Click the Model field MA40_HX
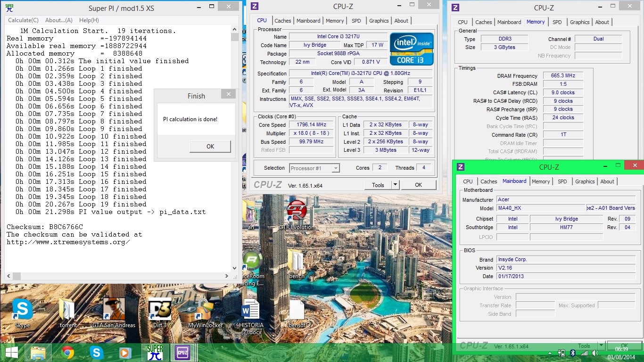644x362 pixels. click(541, 208)
